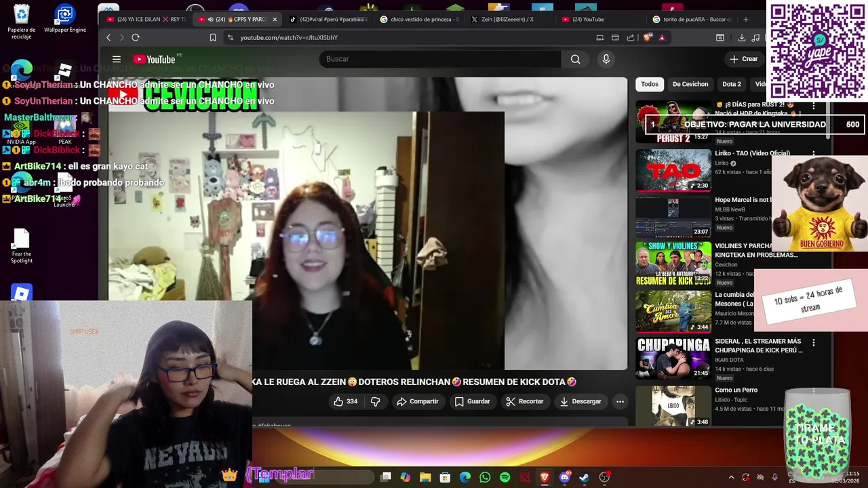The height and width of the screenshot is (488, 868).
Task: Open Steam from taskbar
Action: point(584,477)
